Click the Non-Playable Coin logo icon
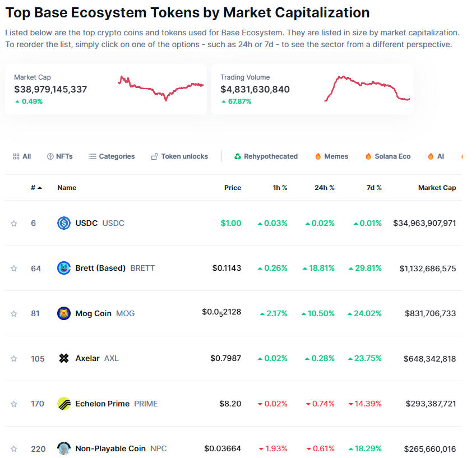The height and width of the screenshot is (458, 476). 64,448
